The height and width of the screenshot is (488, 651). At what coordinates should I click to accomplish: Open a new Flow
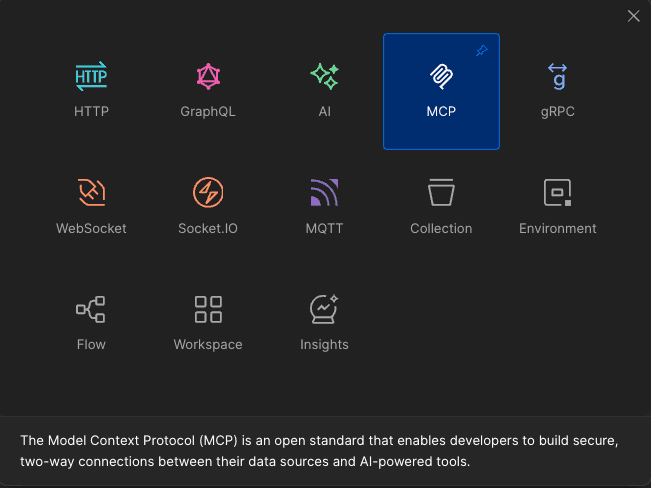[x=91, y=309]
